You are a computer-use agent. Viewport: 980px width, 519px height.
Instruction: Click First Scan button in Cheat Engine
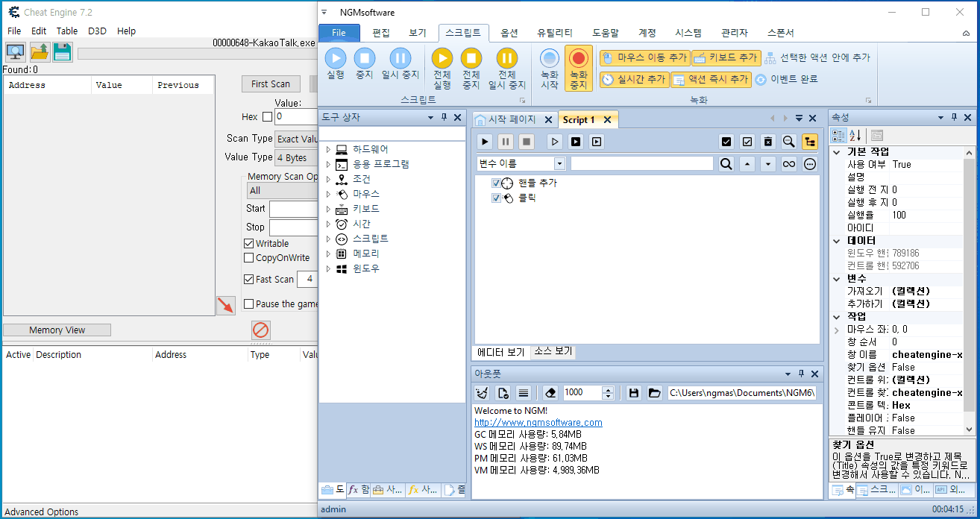pyautogui.click(x=271, y=84)
